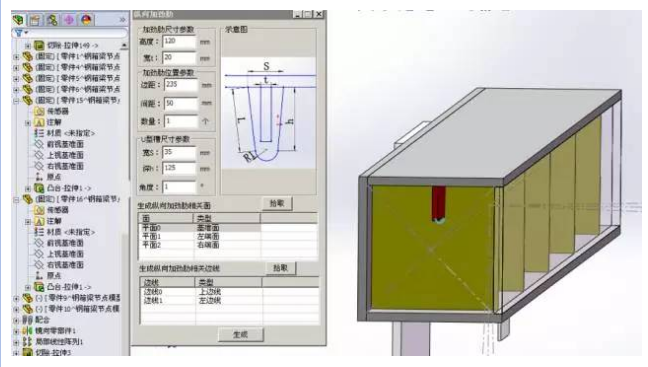
Task: Select the 零件9^钢箱梁节点模 component icon
Action: click(x=28, y=298)
